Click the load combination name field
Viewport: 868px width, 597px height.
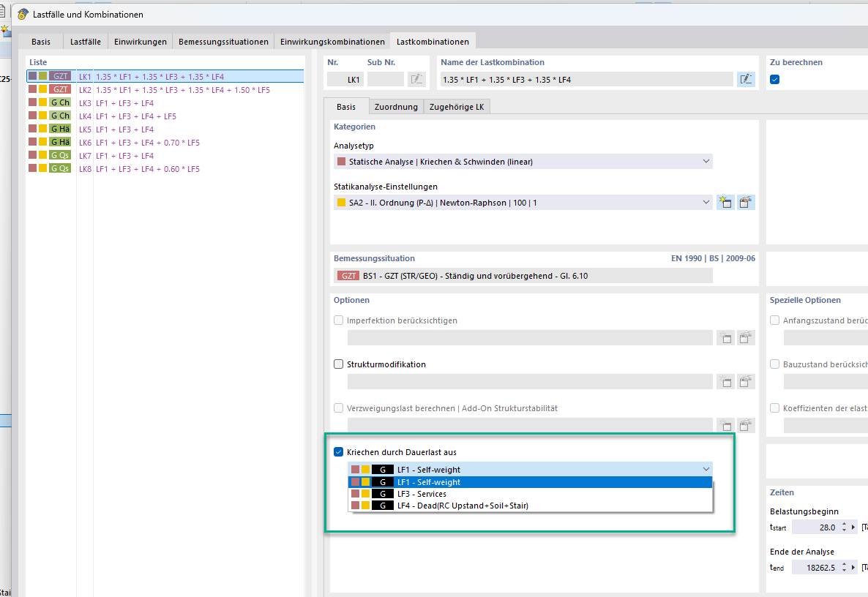[587, 79]
